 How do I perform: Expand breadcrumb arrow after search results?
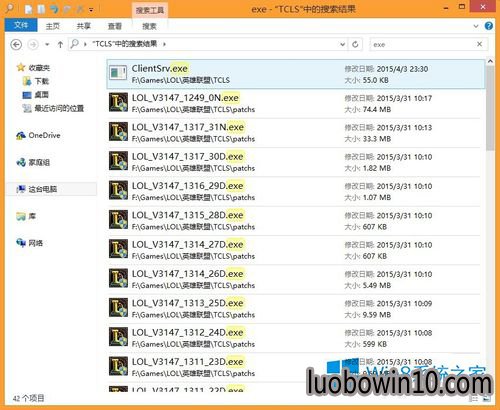164,44
